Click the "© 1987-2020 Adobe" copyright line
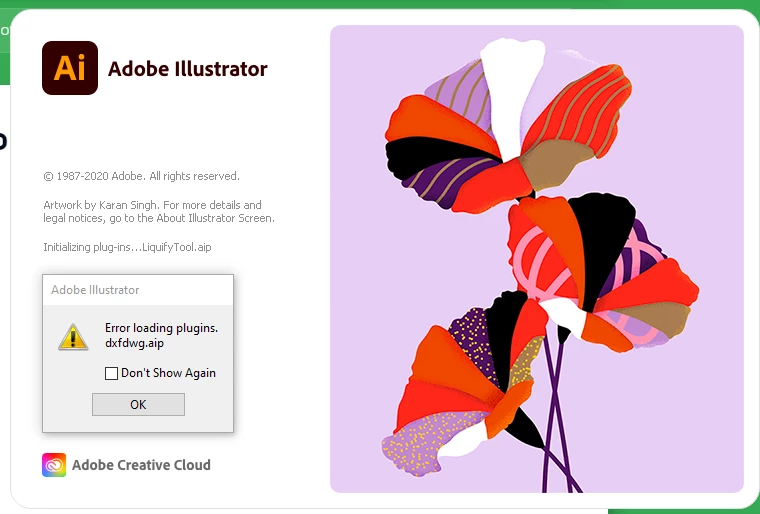 142,176
